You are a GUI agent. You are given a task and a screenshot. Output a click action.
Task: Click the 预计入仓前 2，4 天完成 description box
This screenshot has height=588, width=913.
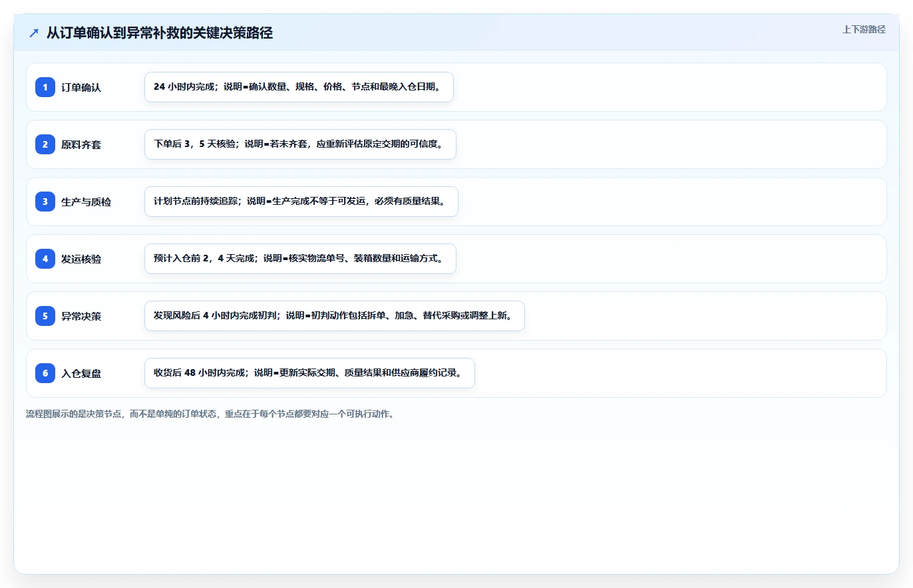tap(300, 259)
